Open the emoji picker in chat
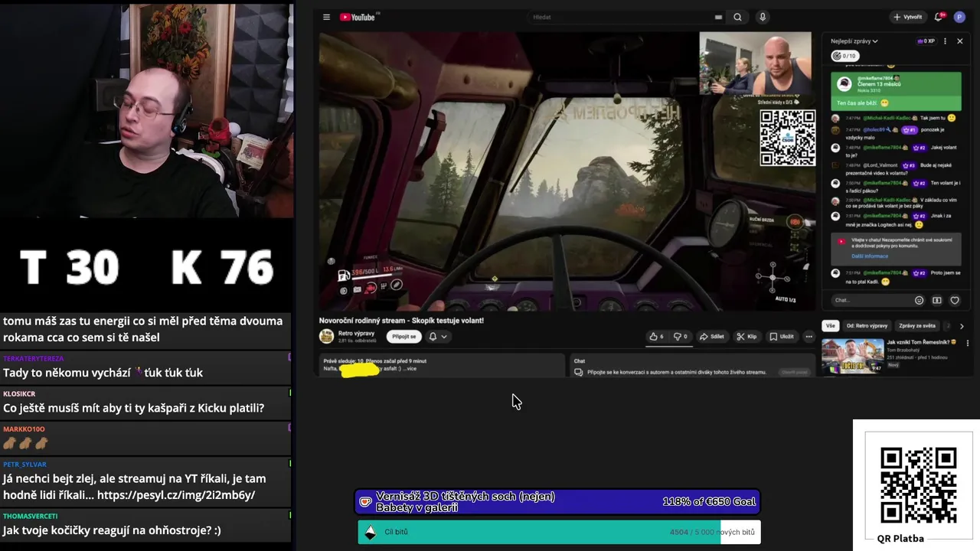 (920, 301)
